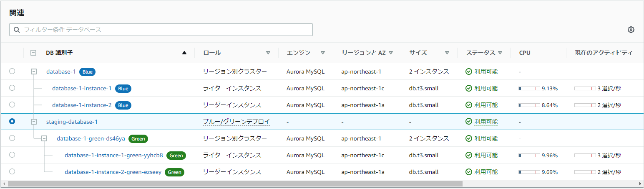This screenshot has height=189, width=644.
Task: Open the table settings gear icon
Action: click(x=631, y=30)
